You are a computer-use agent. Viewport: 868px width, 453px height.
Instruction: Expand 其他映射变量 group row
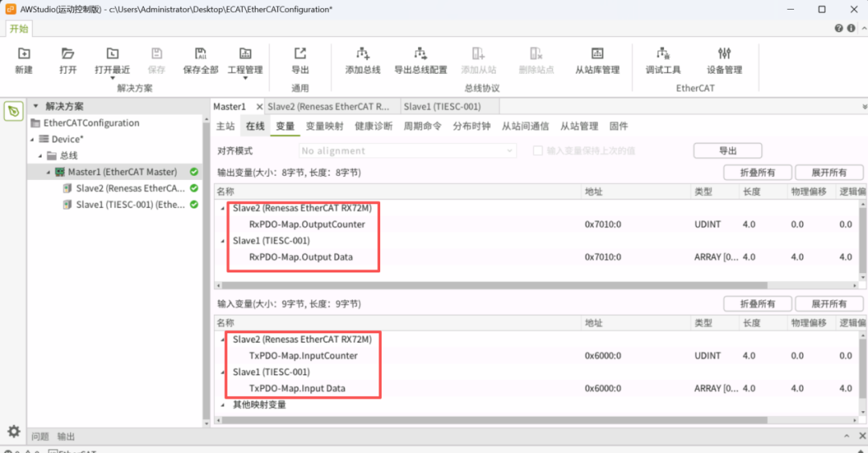click(223, 405)
